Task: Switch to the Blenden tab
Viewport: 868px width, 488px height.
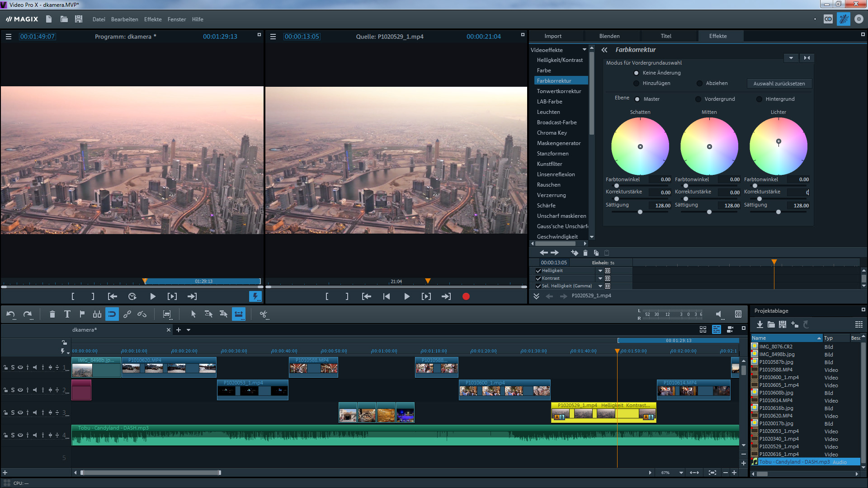Action: [609, 36]
